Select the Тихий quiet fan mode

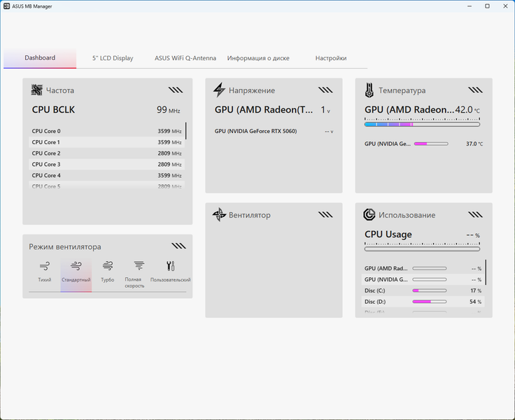(44, 272)
